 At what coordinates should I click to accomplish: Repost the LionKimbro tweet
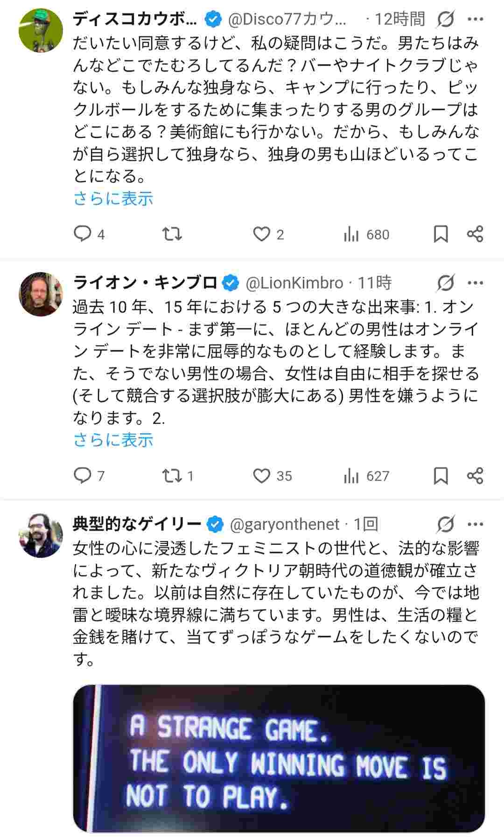[x=172, y=475]
